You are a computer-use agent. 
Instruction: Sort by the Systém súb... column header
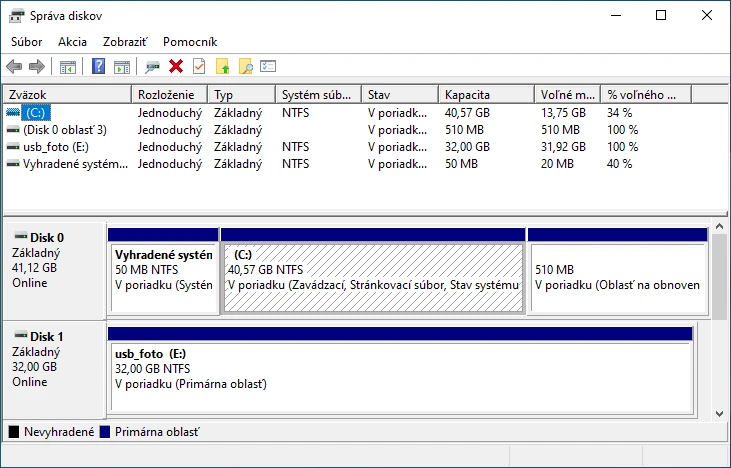pos(318,95)
